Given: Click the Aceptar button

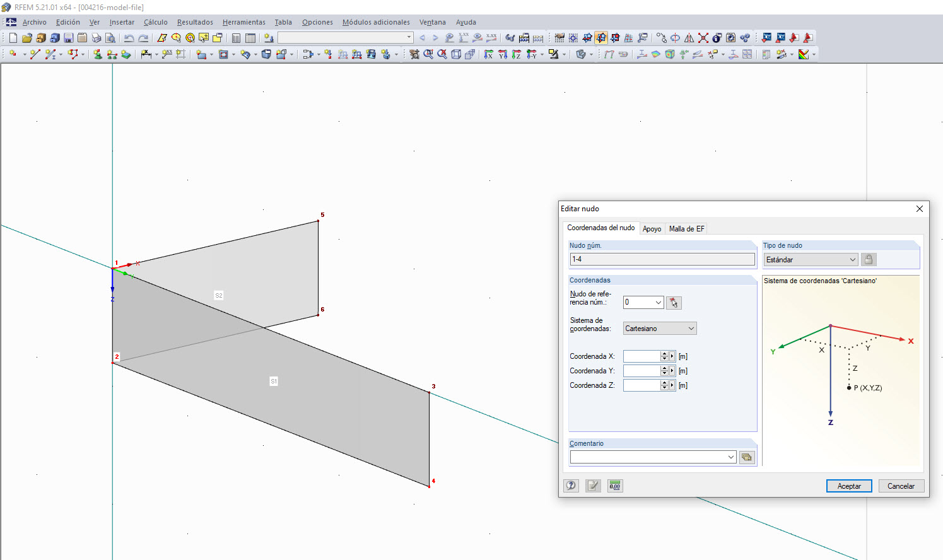Looking at the screenshot, I should tap(849, 486).
